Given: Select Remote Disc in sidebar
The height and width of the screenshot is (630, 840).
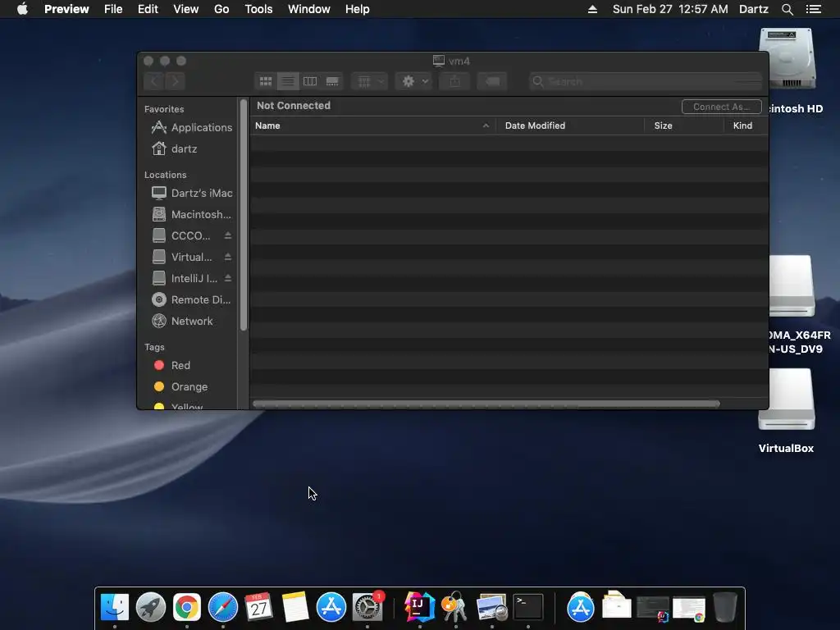Looking at the screenshot, I should 191,300.
